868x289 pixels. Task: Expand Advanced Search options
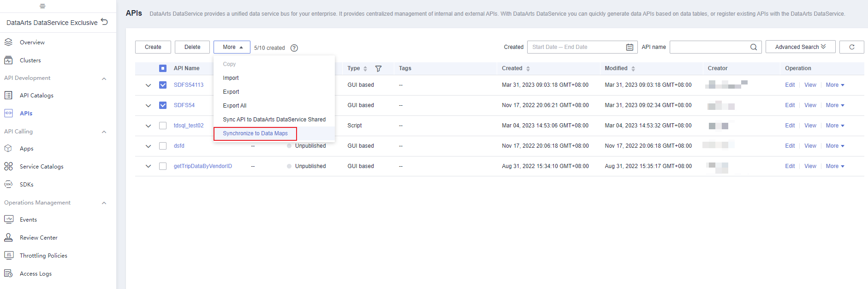(x=800, y=47)
